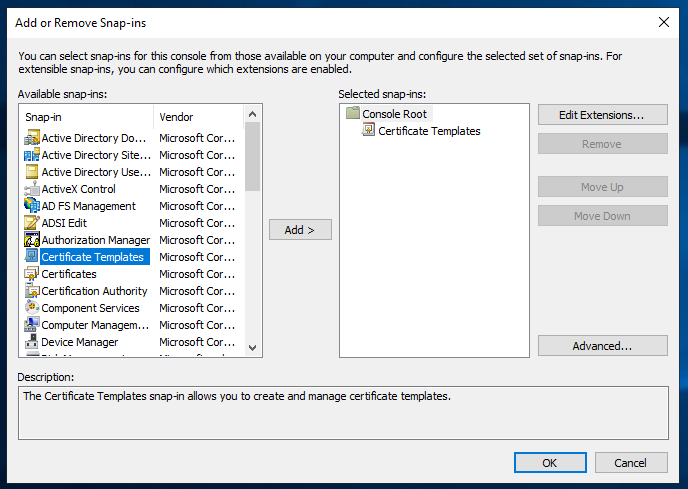Select the Device Manager icon

(x=31, y=342)
